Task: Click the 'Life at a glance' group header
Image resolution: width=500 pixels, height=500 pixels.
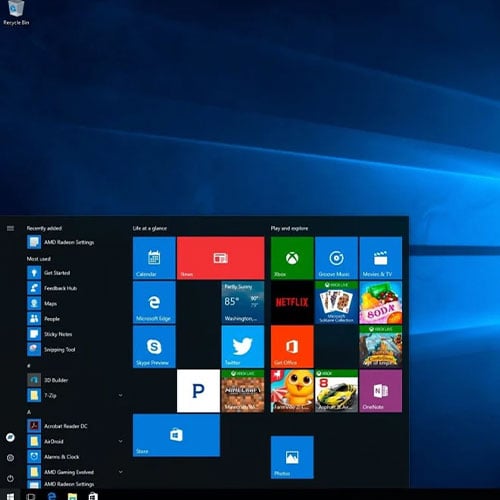Action: click(150, 228)
